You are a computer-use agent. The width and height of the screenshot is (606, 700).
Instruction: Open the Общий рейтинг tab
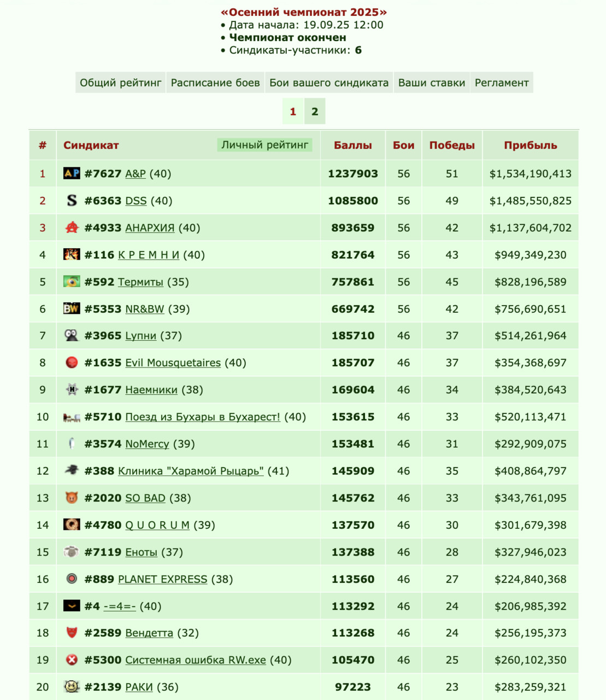click(121, 83)
